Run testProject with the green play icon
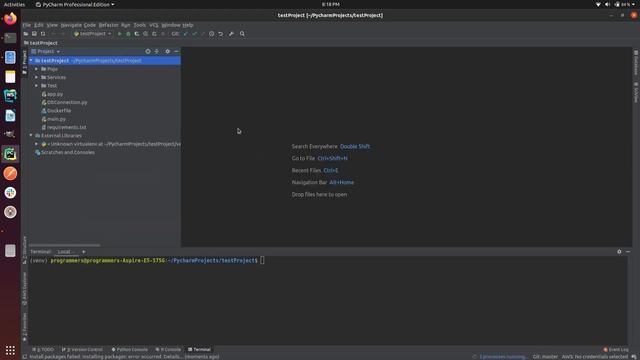The height and width of the screenshot is (360, 640). click(x=120, y=34)
